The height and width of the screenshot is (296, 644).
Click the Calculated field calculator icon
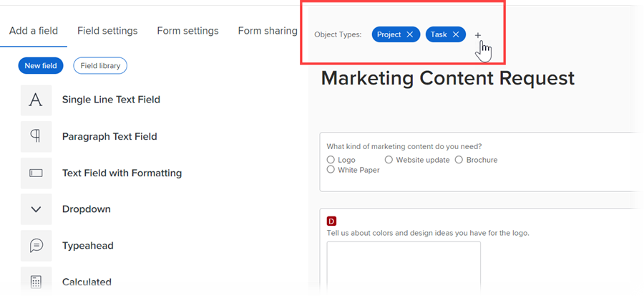click(x=36, y=282)
